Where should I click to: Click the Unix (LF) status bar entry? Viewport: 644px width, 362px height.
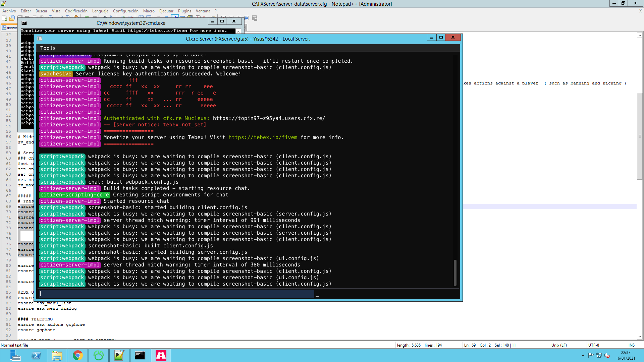559,345
